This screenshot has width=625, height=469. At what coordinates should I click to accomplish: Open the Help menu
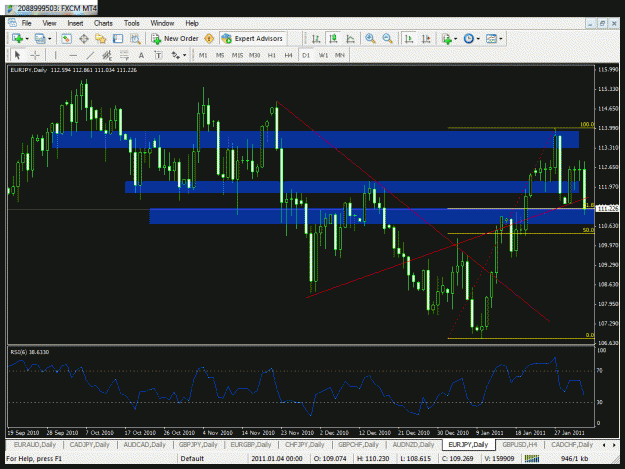point(192,23)
